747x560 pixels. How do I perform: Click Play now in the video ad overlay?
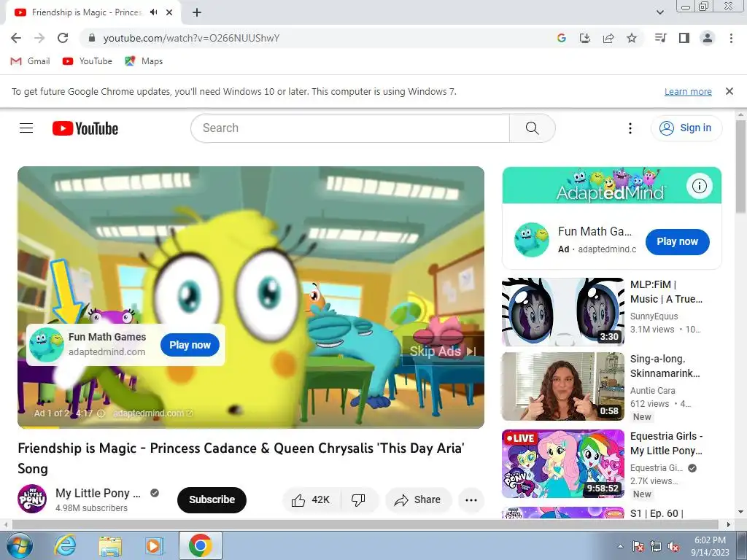pyautogui.click(x=190, y=345)
